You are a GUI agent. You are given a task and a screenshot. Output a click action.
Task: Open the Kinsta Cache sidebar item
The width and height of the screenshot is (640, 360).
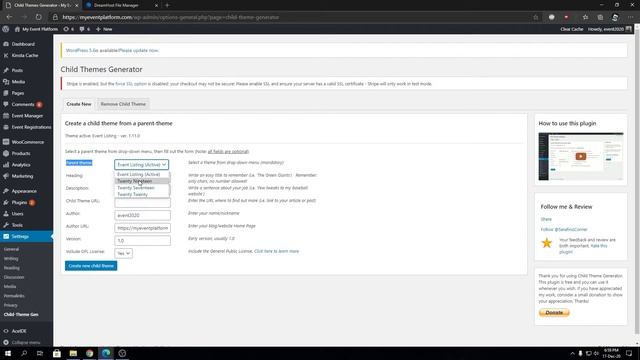tap(24, 56)
